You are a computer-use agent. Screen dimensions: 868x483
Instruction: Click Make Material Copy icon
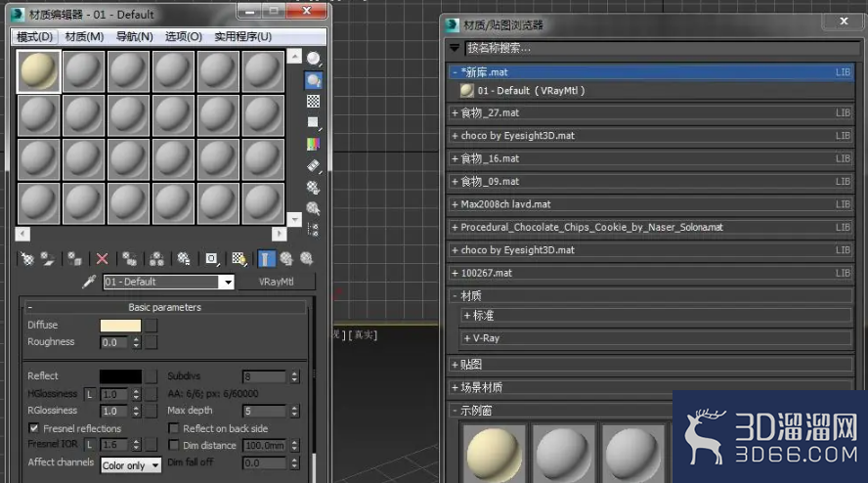pyautogui.click(x=130, y=259)
